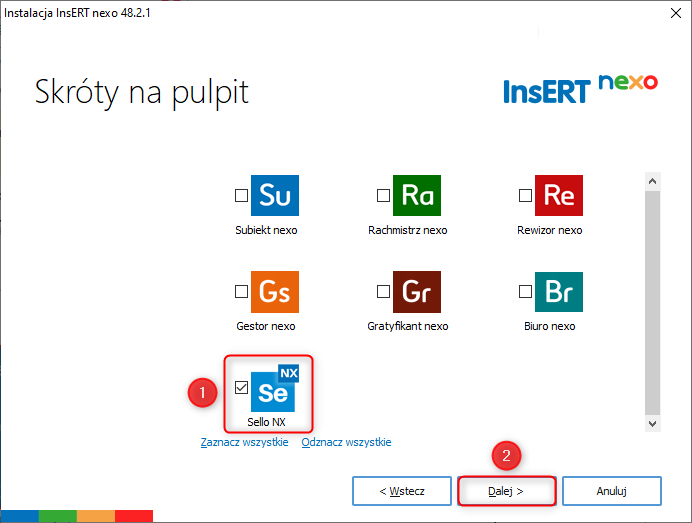Viewport: 692px width, 523px height.
Task: Click the Rewizor nexo Re icon
Action: tap(559, 195)
